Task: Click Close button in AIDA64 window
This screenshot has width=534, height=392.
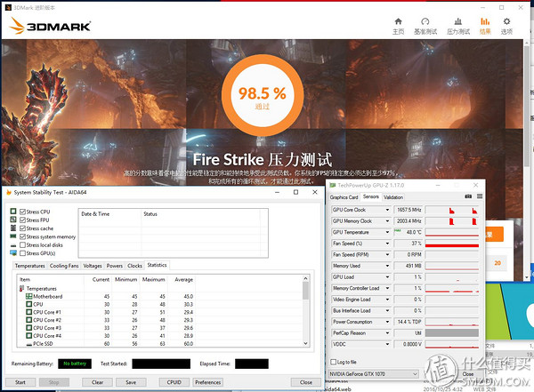Action: point(306,382)
